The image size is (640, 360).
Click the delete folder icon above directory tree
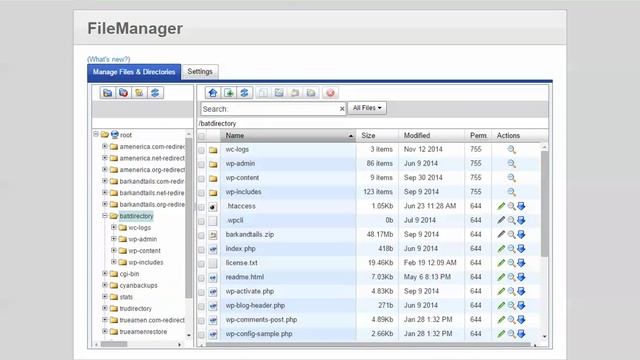pyautogui.click(x=123, y=93)
